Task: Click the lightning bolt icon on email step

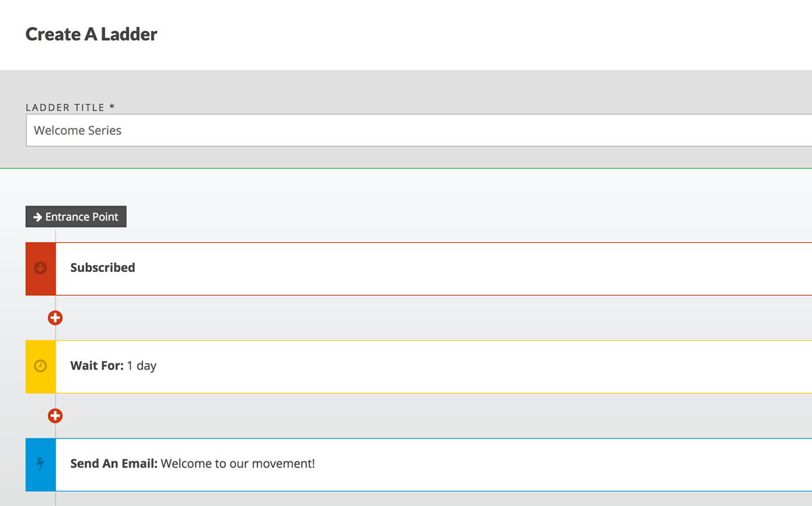Action: coord(41,464)
